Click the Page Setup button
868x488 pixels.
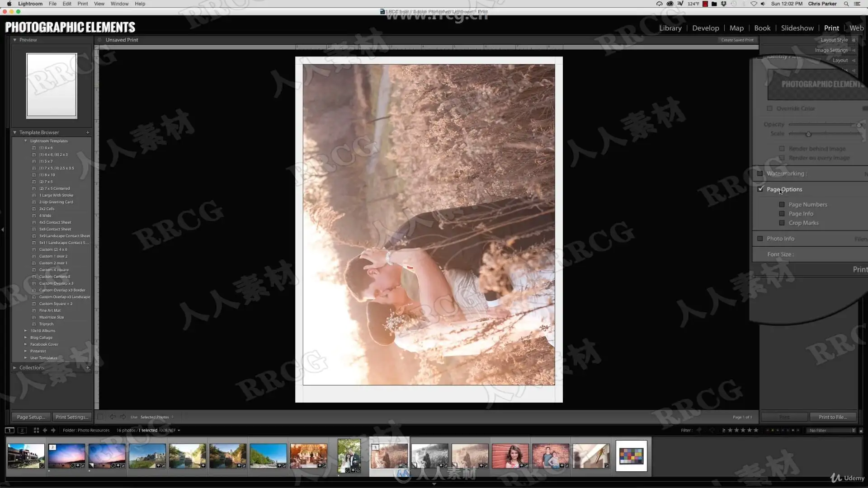coord(31,417)
